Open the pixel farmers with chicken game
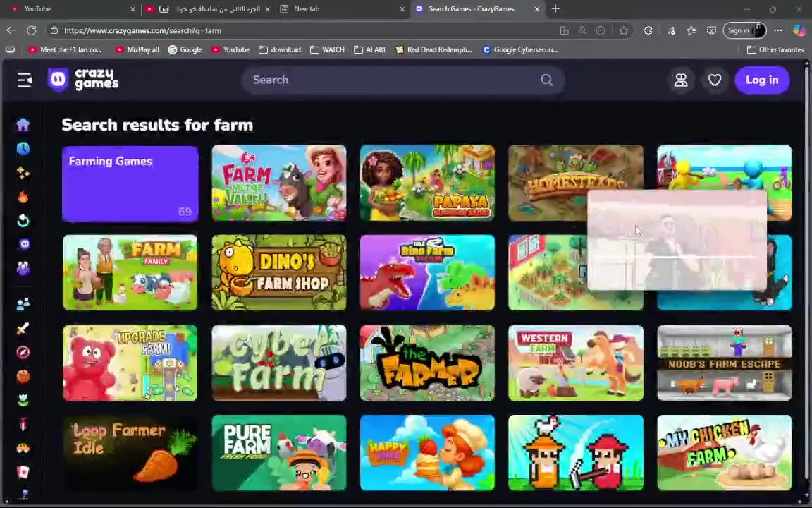The width and height of the screenshot is (812, 508). [x=576, y=452]
